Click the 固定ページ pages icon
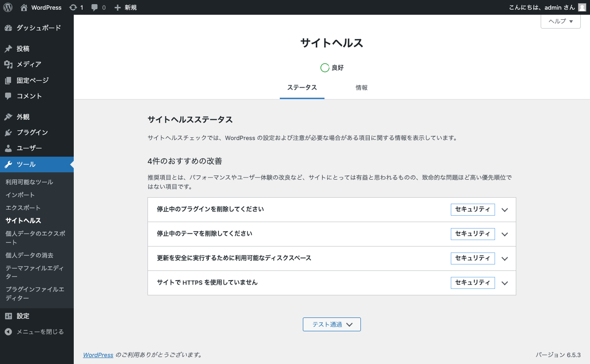590x364 pixels. [8, 81]
